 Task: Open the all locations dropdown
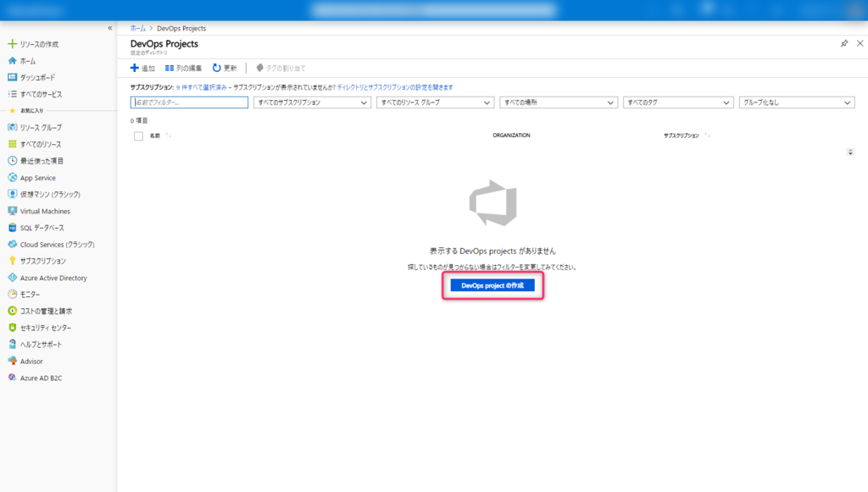click(559, 102)
